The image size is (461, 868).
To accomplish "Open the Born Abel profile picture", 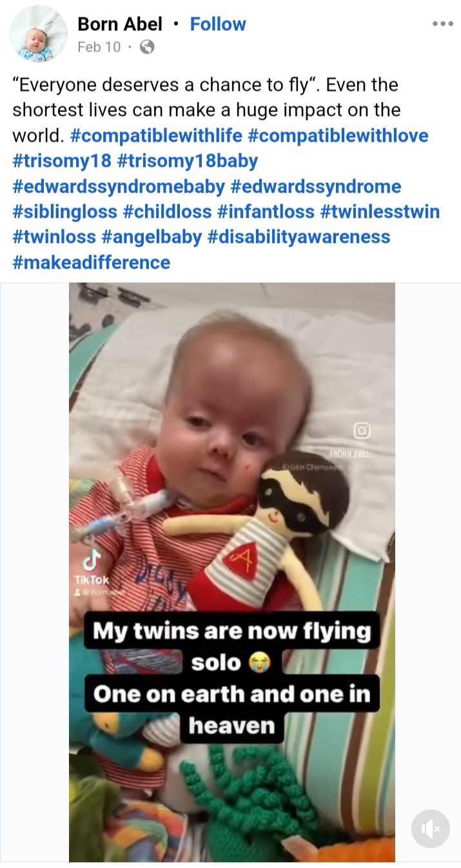I will point(39,34).
